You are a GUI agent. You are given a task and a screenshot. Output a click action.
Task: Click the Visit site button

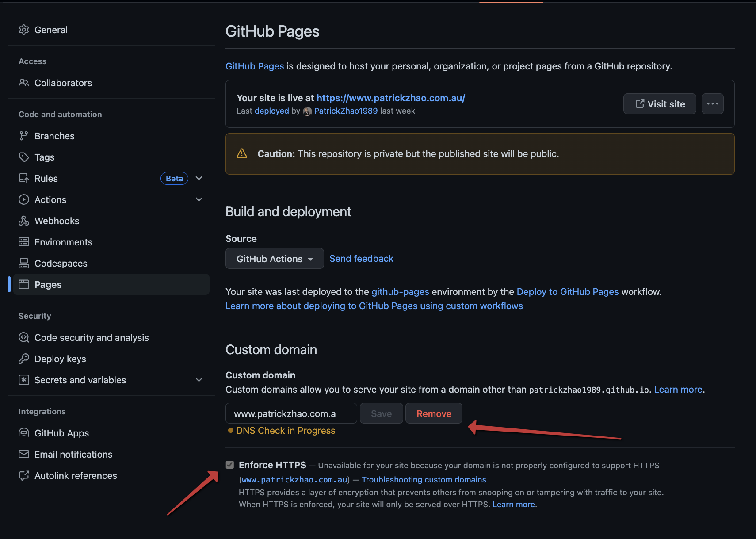click(660, 104)
